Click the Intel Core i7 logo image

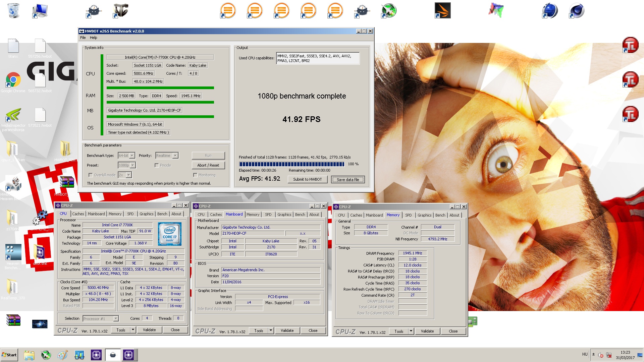point(169,234)
